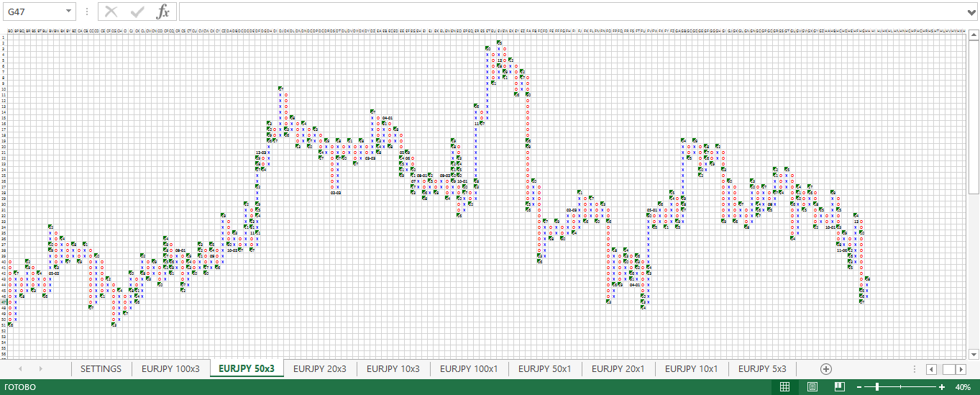Click horizontal scrollbar left arrow

(x=932, y=369)
